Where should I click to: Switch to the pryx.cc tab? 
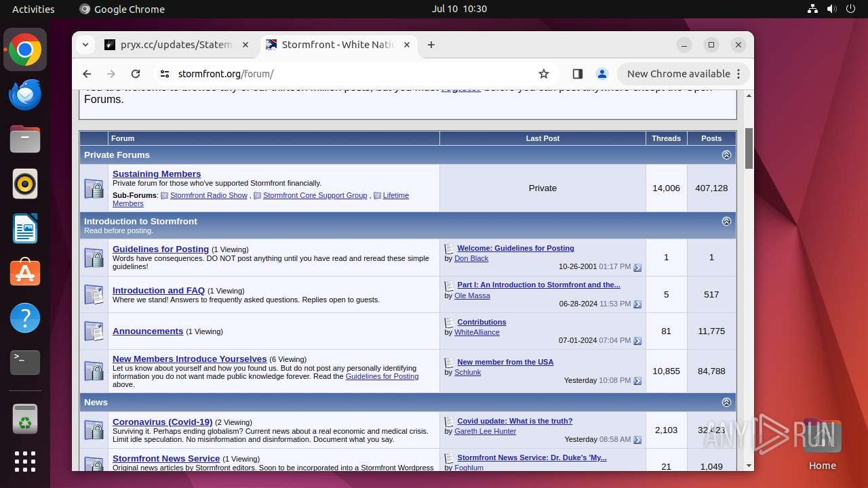pyautogui.click(x=177, y=45)
